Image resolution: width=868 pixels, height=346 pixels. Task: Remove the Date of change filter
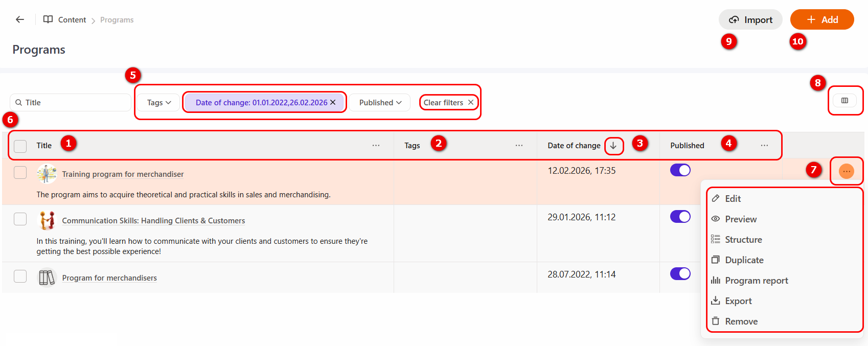point(333,102)
